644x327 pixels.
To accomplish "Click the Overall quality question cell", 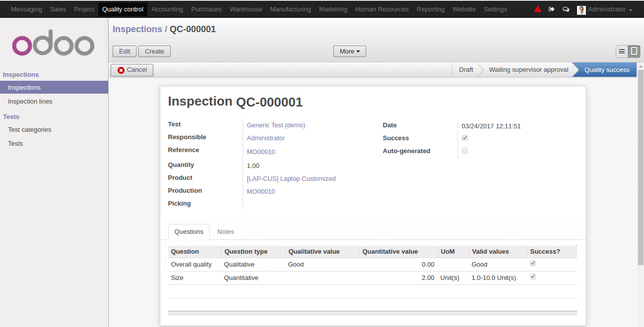I will (194, 265).
